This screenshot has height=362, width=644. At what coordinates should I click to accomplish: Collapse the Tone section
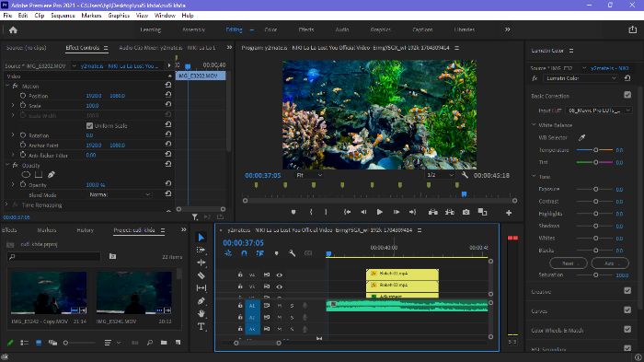coord(534,176)
